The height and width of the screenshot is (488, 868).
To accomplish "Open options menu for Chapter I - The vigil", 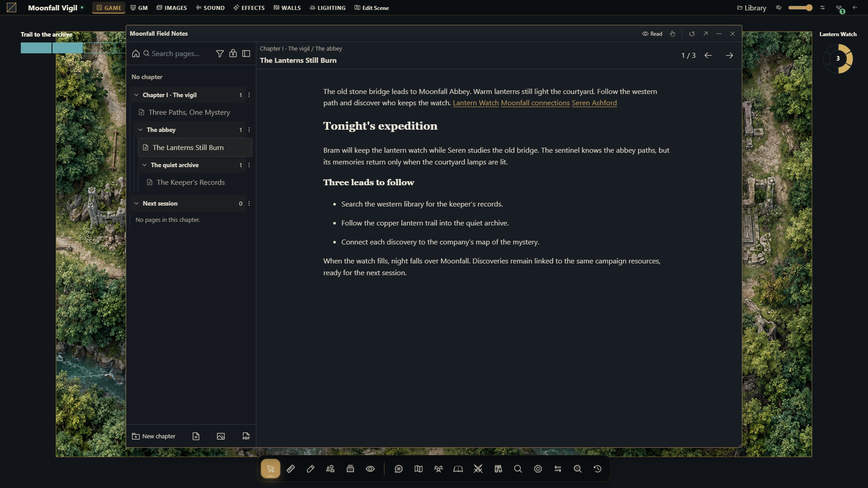I will 249,95.
